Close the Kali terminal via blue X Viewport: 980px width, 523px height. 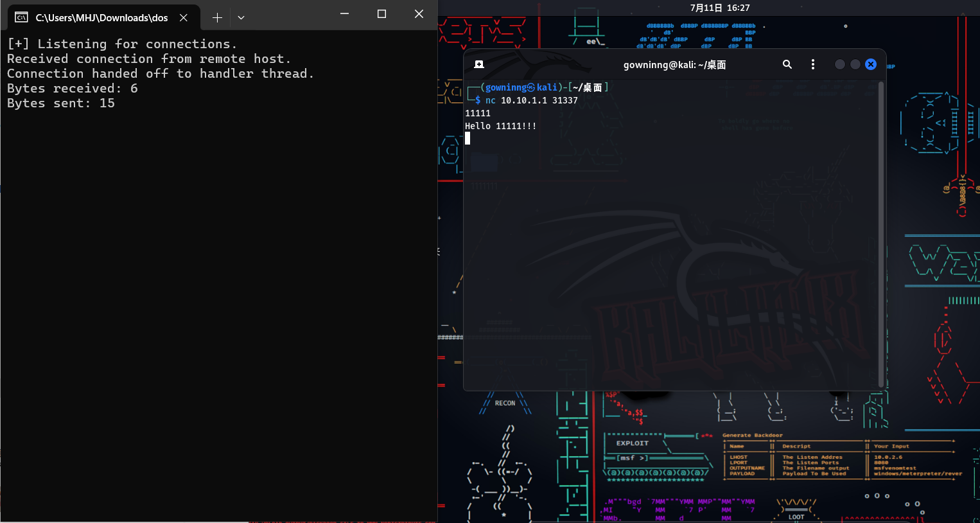[x=871, y=64]
